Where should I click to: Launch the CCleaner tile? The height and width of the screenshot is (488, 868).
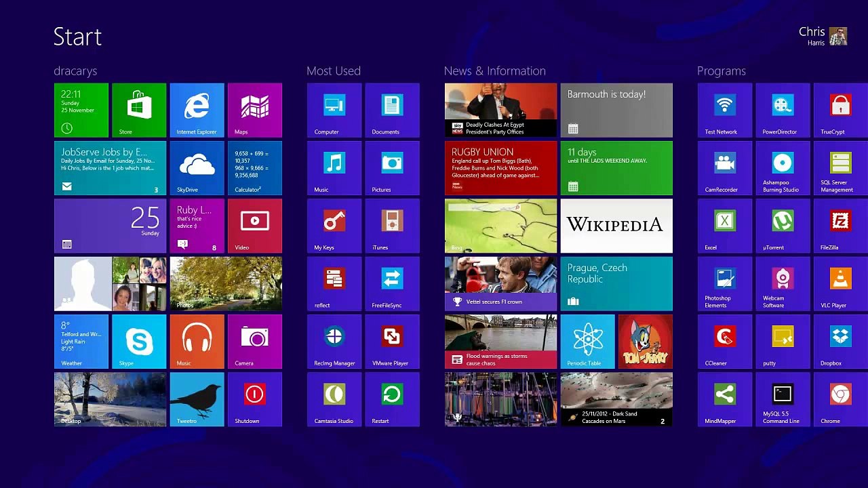(725, 342)
